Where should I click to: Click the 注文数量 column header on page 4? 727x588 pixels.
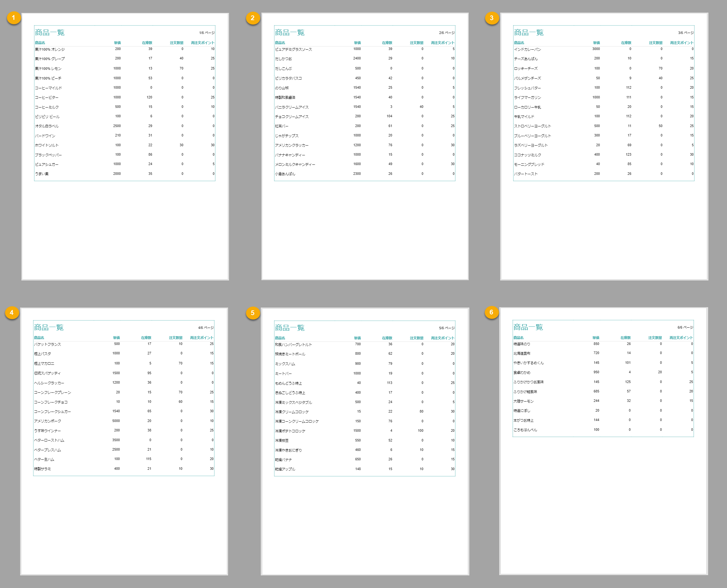[176, 337]
